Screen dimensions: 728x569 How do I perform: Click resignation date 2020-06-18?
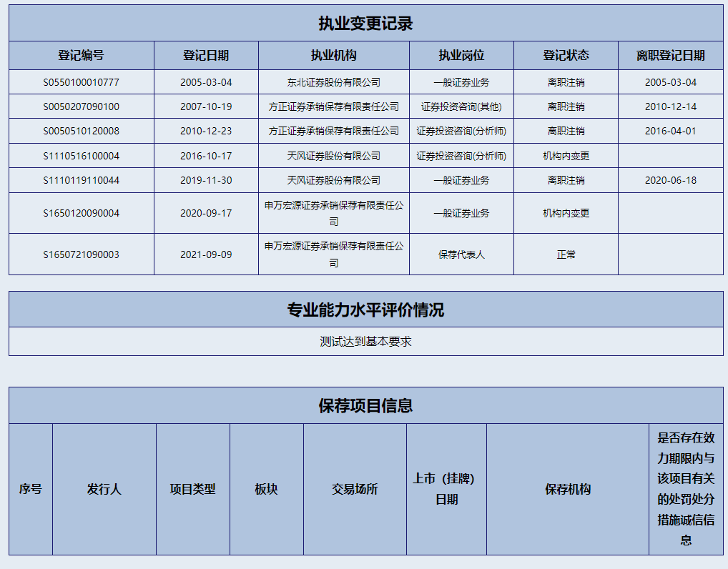click(x=671, y=181)
